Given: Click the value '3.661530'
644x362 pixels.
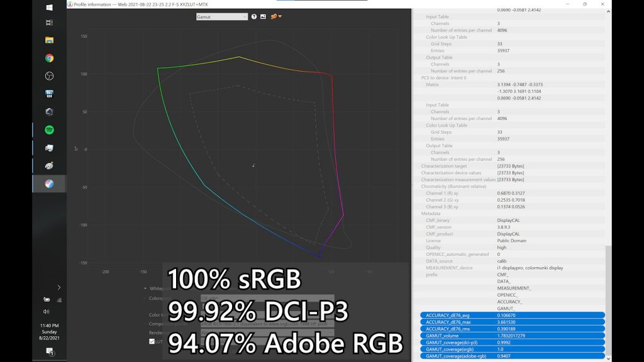Looking at the screenshot, I should 506,322.
